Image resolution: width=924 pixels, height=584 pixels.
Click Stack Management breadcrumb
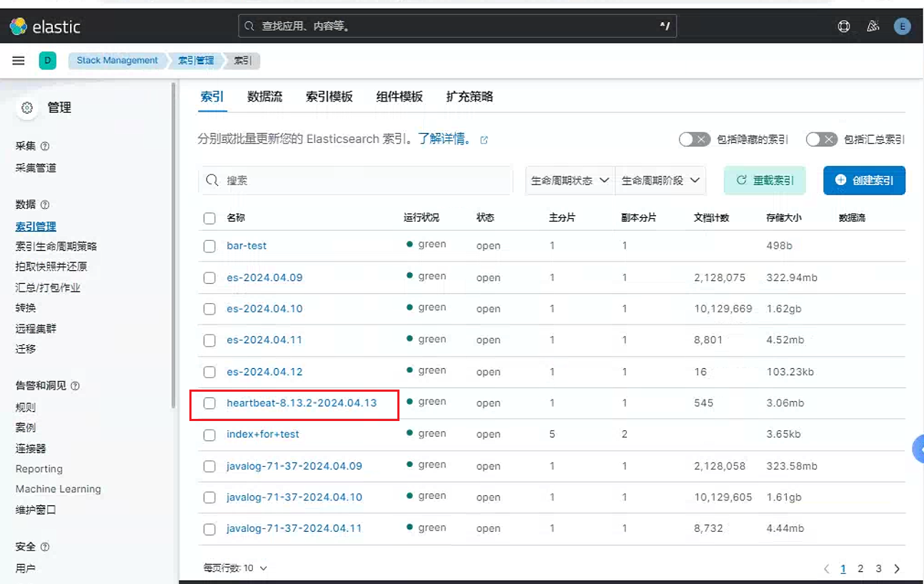(x=117, y=61)
